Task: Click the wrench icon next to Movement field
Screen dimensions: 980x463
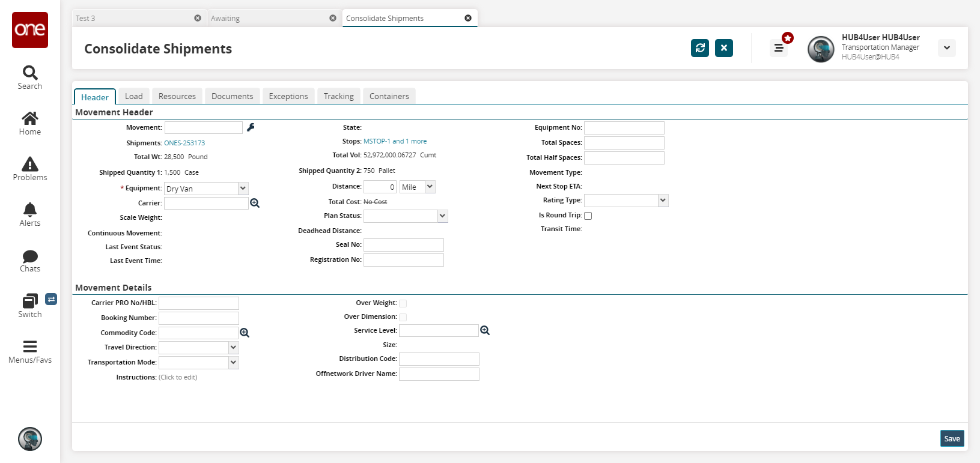Action: pos(251,127)
